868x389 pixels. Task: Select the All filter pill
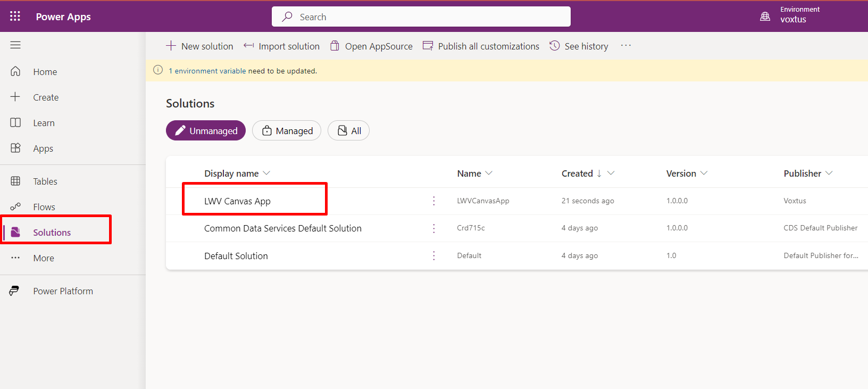348,130
